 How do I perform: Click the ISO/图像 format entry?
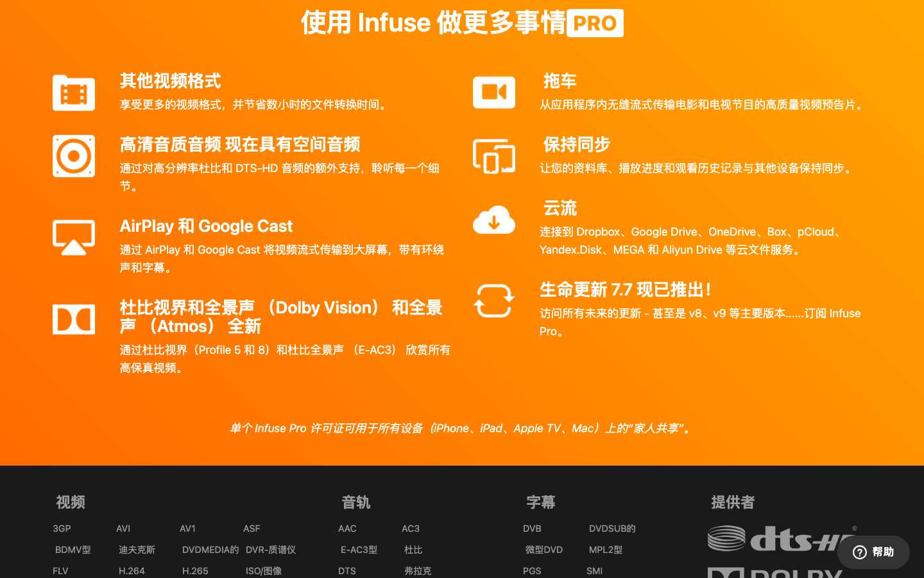click(264, 571)
